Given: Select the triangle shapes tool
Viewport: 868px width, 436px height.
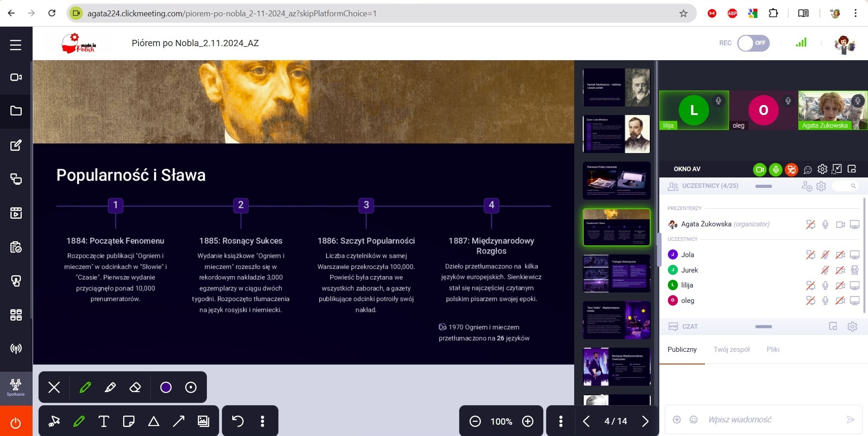Looking at the screenshot, I should (x=153, y=422).
